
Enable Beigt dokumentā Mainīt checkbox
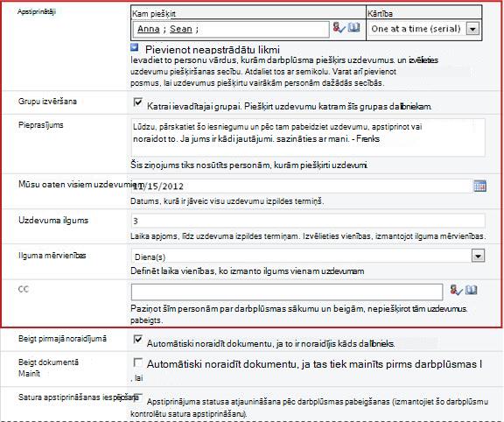tap(138, 362)
